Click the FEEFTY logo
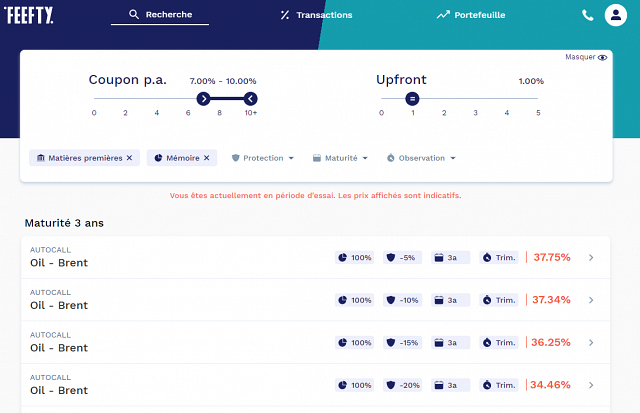The height and width of the screenshot is (413, 640). pos(28,15)
